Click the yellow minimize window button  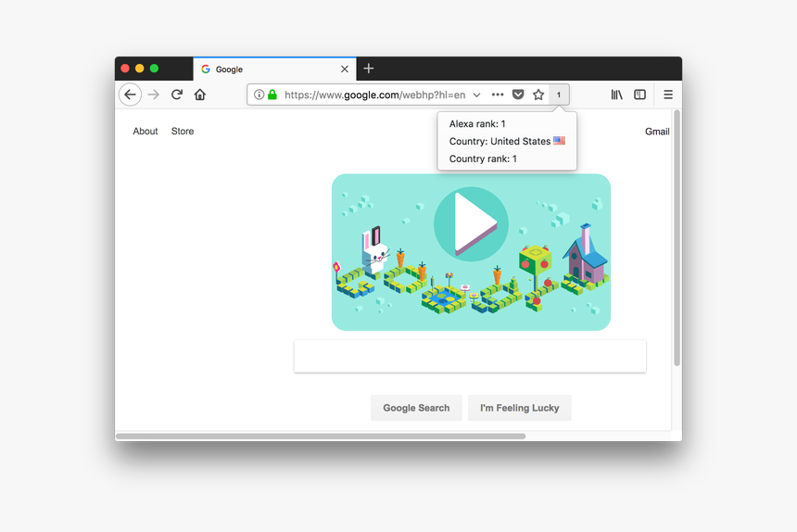[140, 68]
